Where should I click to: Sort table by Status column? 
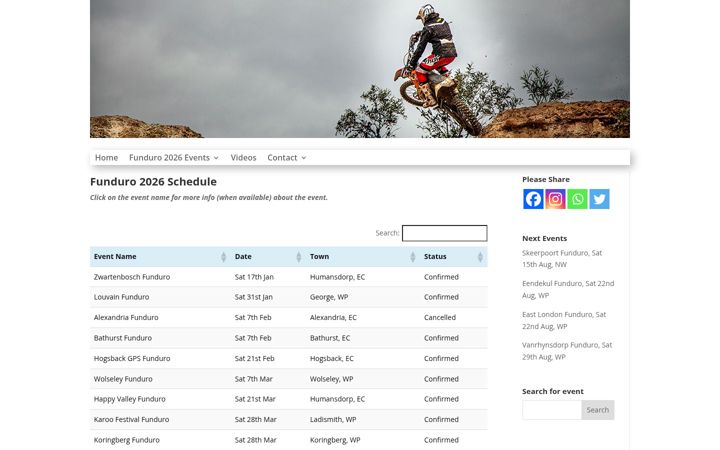454,257
